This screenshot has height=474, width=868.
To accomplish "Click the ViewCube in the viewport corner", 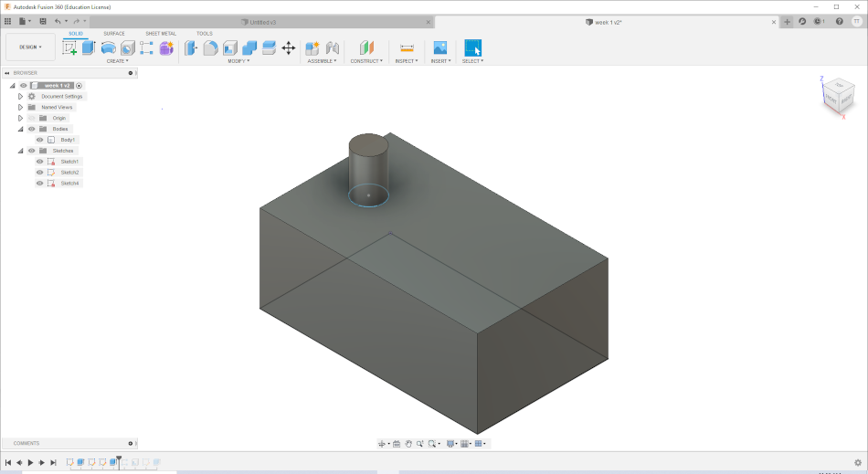I will [838, 98].
